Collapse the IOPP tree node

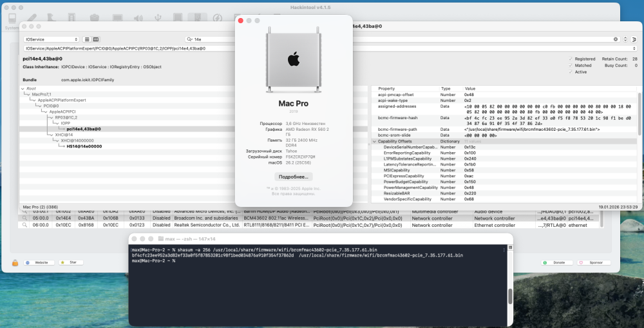[x=57, y=123]
